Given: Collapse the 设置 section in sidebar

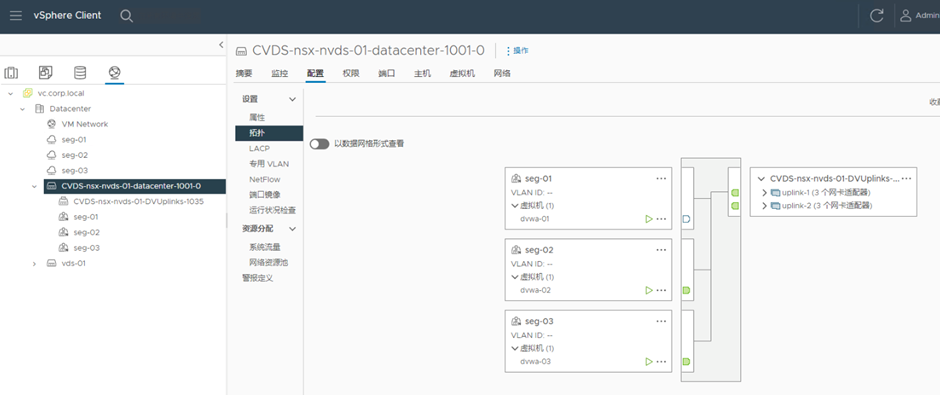Looking at the screenshot, I should tap(293, 99).
